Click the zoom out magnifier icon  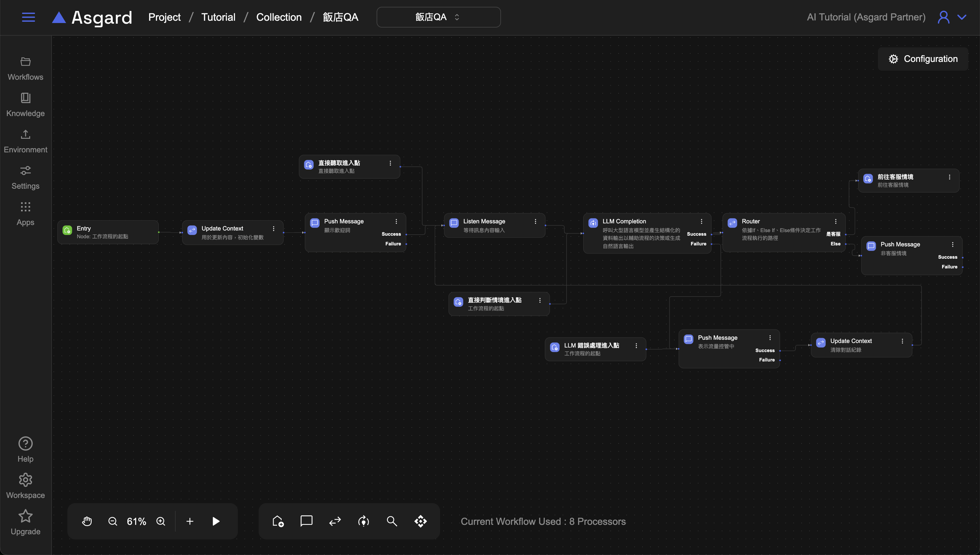[113, 521]
